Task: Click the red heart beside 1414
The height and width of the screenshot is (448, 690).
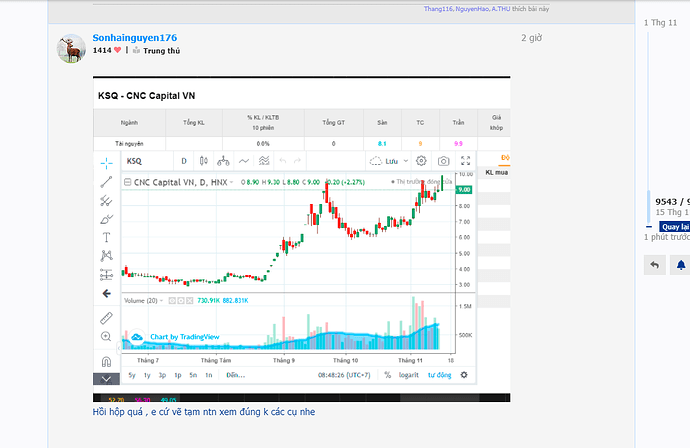Action: point(117,50)
